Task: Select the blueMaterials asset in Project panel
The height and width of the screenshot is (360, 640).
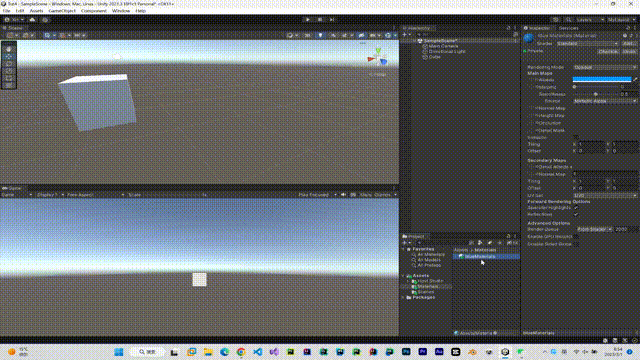Action: (x=487, y=256)
